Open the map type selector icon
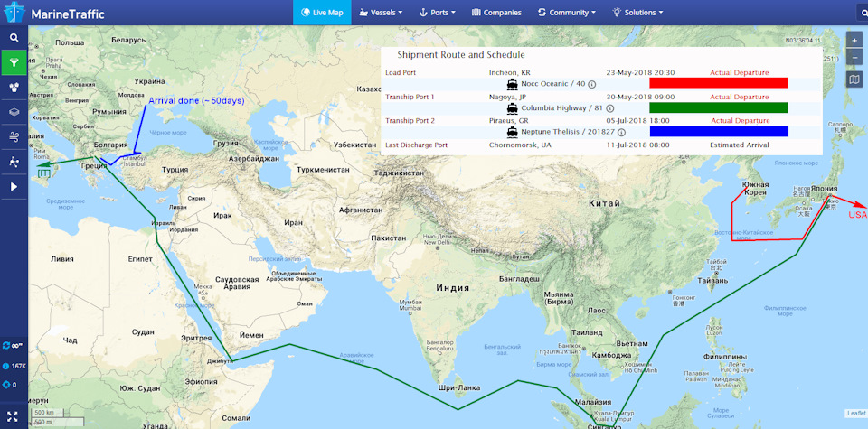868x429 pixels. (x=854, y=79)
